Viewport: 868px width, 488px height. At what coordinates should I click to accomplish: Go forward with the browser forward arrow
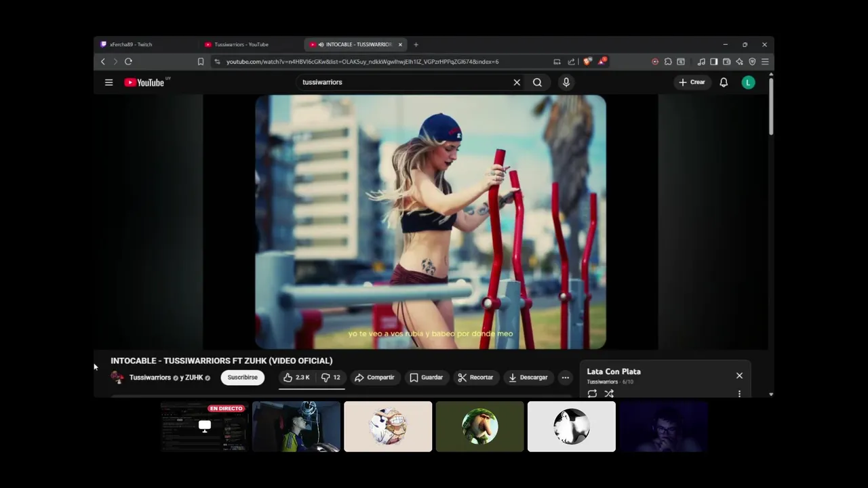pyautogui.click(x=115, y=62)
